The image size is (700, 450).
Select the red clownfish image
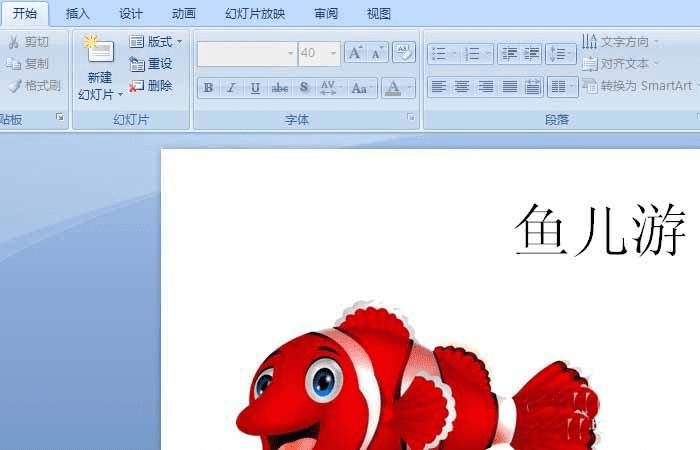[x=417, y=377]
